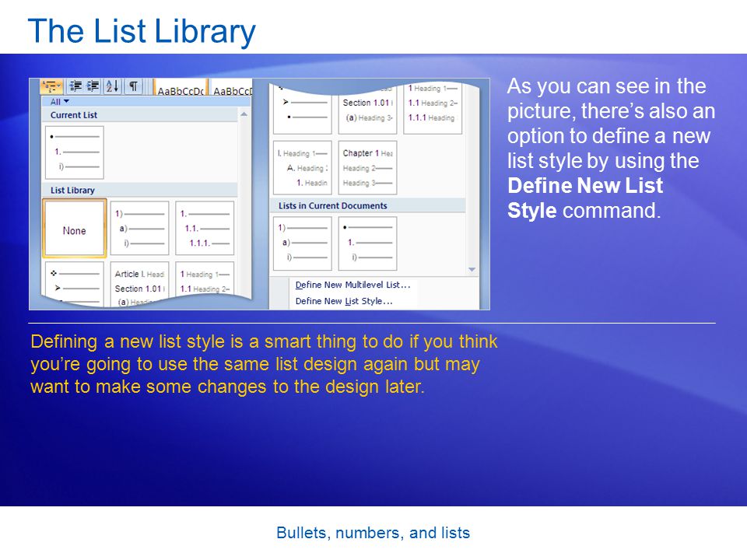Click the Decrease Indent icon

[x=75, y=86]
